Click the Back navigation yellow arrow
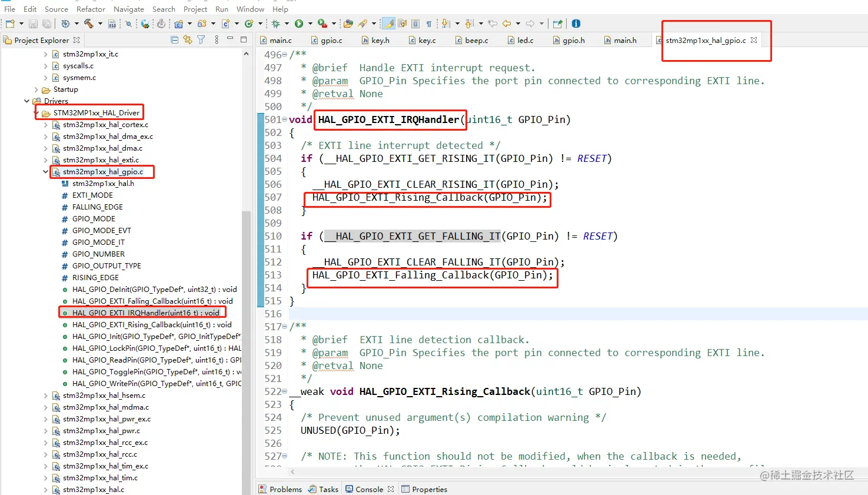 pyautogui.click(x=507, y=24)
